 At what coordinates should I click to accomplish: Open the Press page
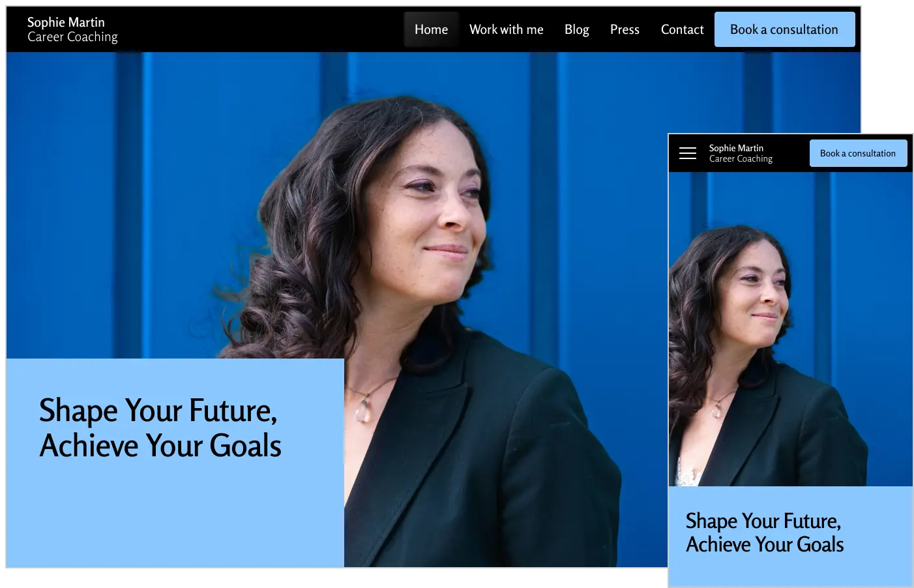[625, 29]
